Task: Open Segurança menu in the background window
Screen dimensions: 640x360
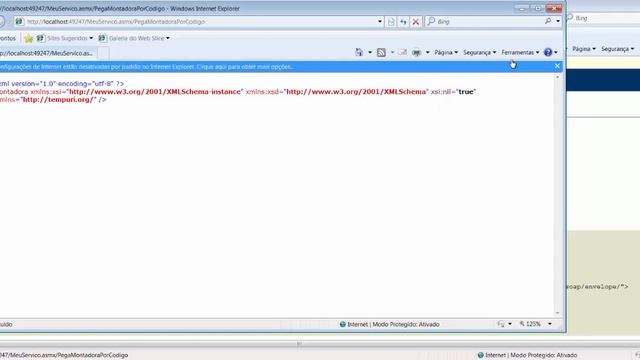Action: click(x=618, y=49)
